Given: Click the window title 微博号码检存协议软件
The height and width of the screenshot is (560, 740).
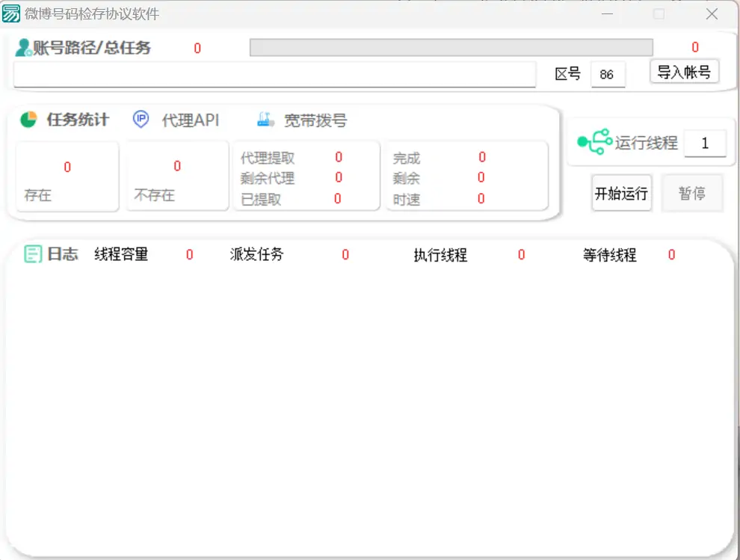Looking at the screenshot, I should tap(92, 14).
